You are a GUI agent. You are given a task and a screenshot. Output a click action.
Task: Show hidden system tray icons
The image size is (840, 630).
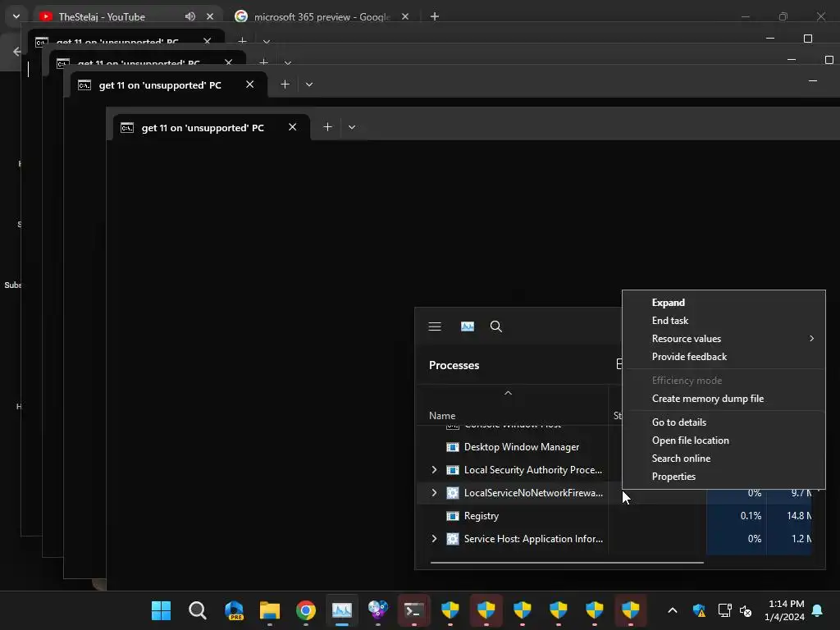pos(673,610)
